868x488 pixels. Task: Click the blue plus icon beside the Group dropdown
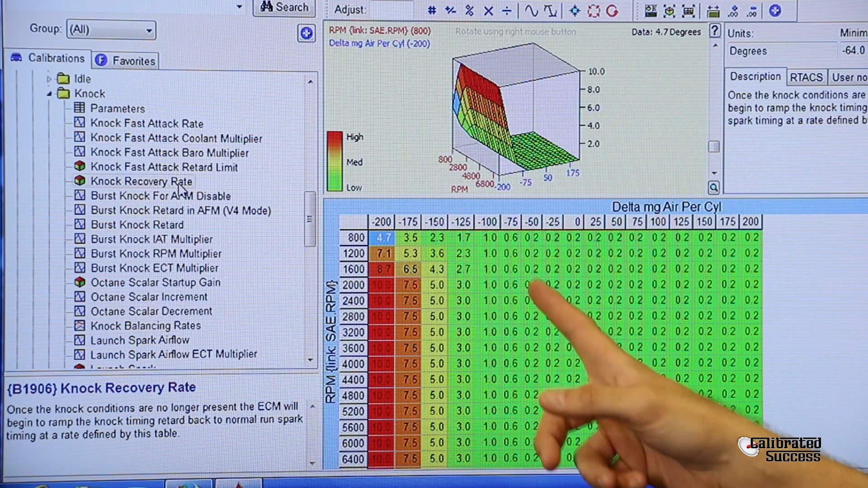(306, 33)
